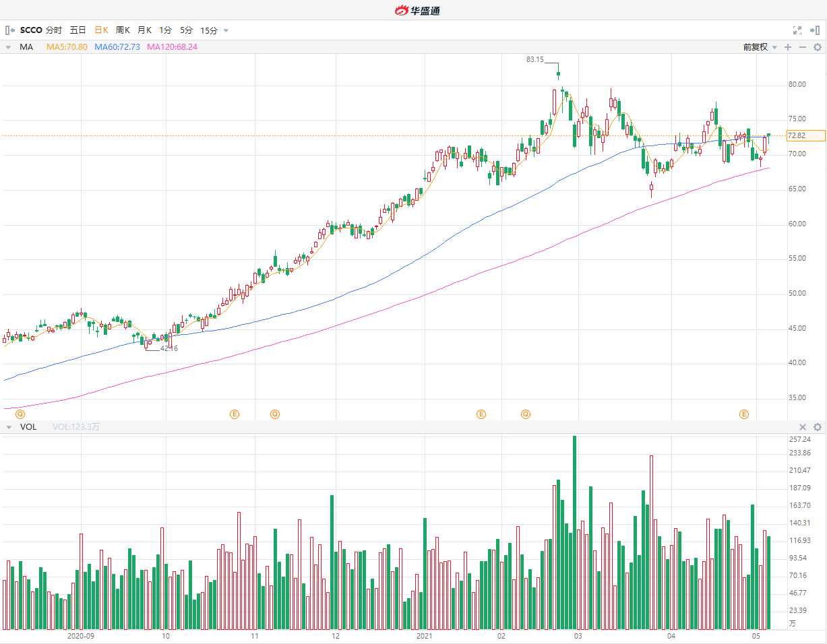
Task: Enter fullscreen chart mode
Action: [x=797, y=30]
